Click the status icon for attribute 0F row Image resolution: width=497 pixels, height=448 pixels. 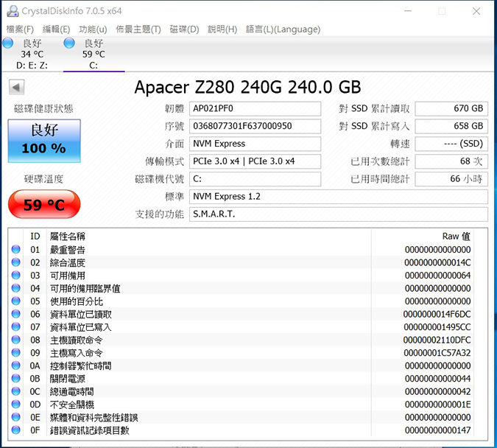pos(16,430)
